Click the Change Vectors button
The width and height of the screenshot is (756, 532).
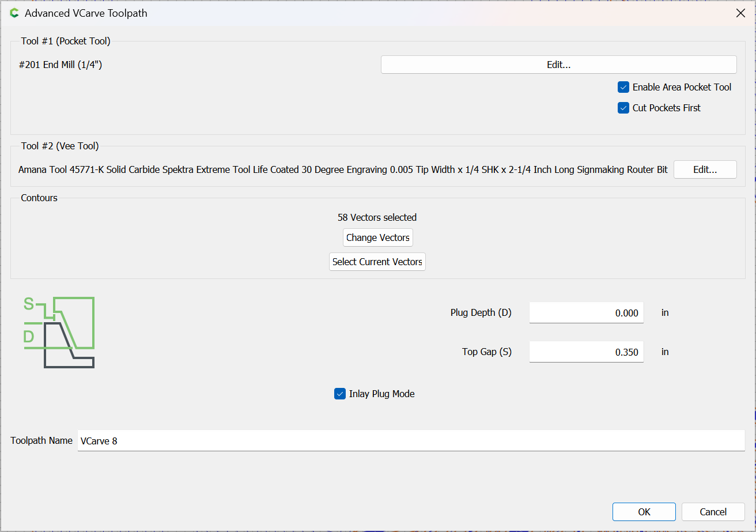pyautogui.click(x=378, y=237)
